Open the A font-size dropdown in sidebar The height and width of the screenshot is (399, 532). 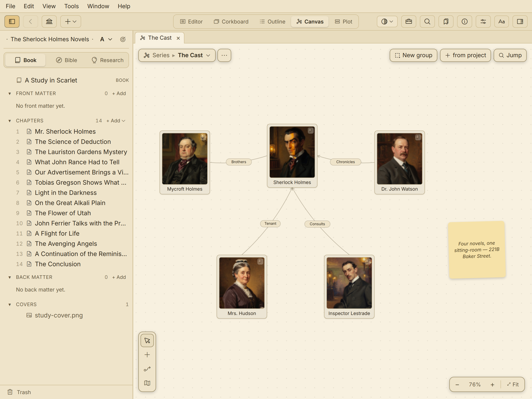(x=106, y=39)
